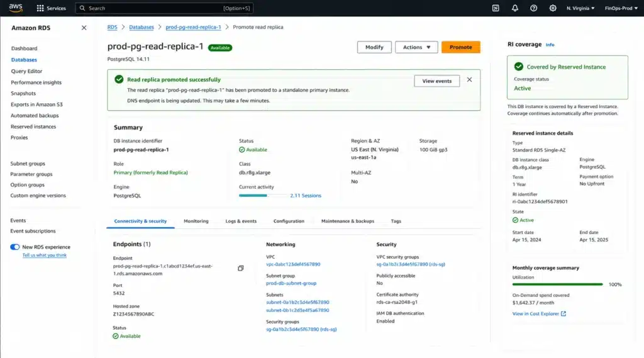Image resolution: width=644 pixels, height=358 pixels.
Task: Open the Services grid menu
Action: click(51, 8)
